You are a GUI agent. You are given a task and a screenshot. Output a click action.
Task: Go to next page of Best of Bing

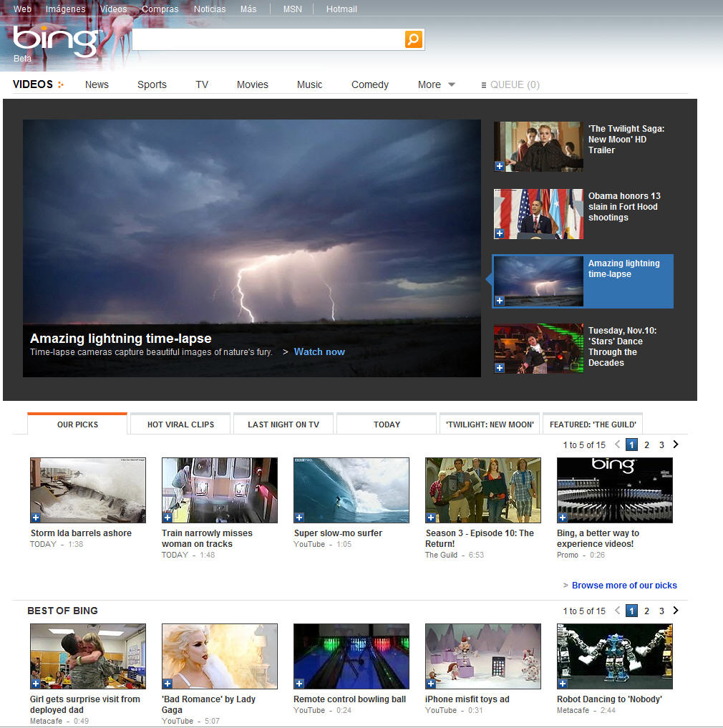(676, 611)
